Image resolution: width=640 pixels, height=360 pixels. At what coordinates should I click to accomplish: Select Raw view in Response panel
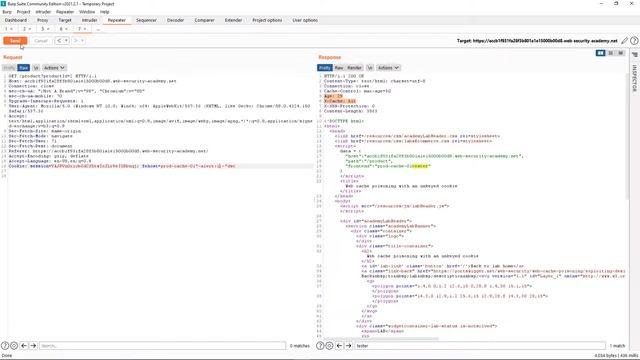coord(339,68)
